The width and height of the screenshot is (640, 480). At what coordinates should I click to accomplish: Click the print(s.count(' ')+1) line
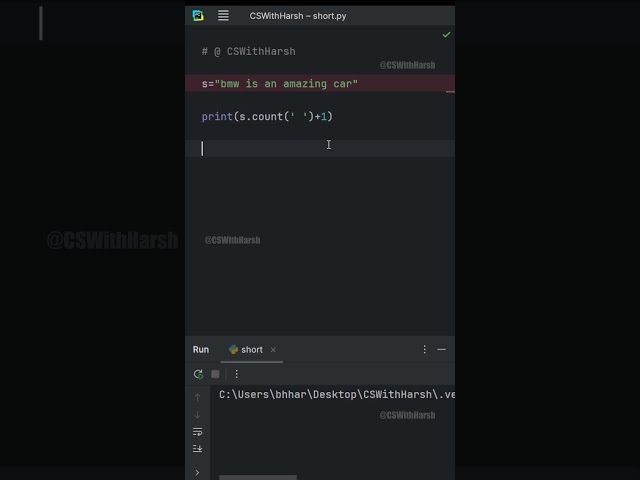point(267,117)
